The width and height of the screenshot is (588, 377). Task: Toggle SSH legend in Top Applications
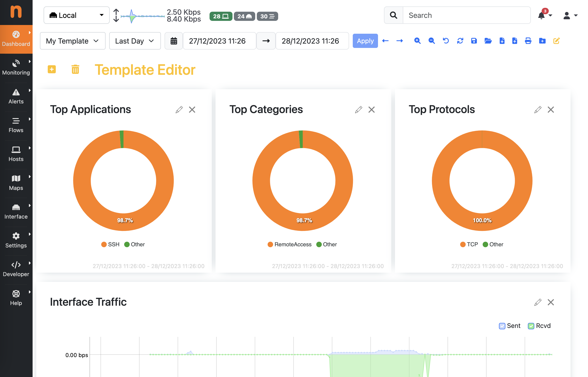(x=110, y=244)
